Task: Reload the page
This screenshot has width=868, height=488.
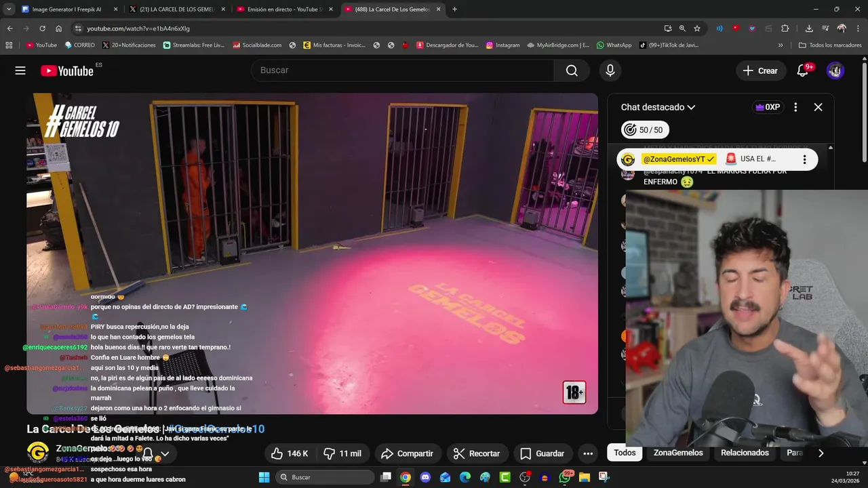Action: click(42, 28)
